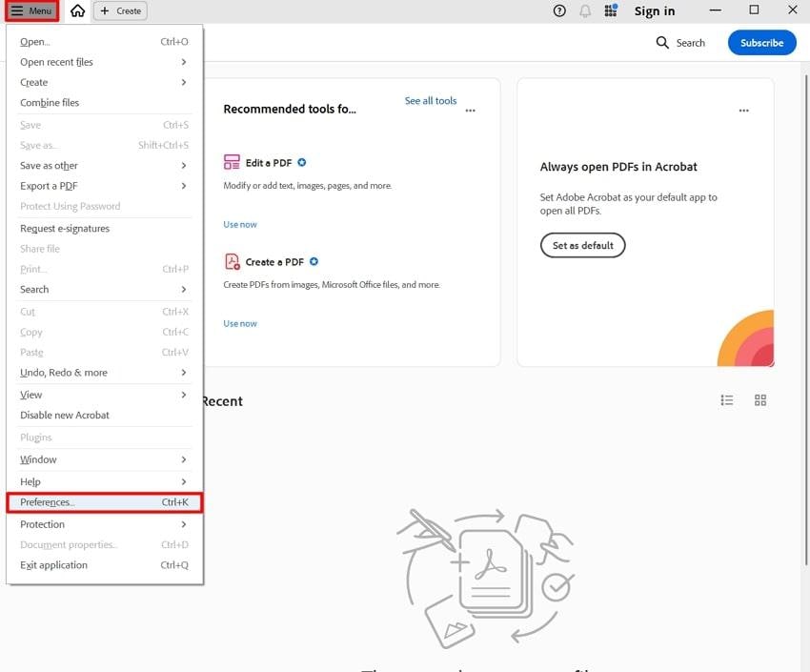Viewport: 810px width, 672px height.
Task: Choose Request e-signatures menu entry
Action: [64, 228]
